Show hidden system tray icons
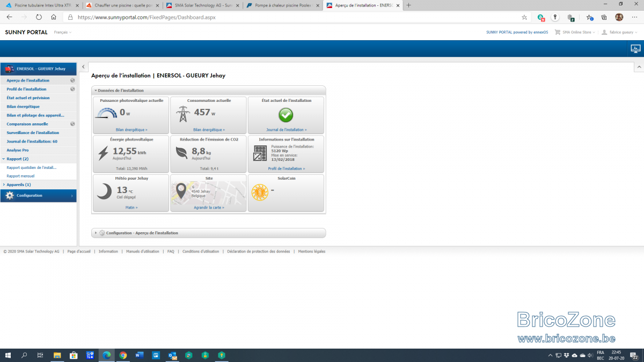The width and height of the screenshot is (644, 362). [x=550, y=355]
